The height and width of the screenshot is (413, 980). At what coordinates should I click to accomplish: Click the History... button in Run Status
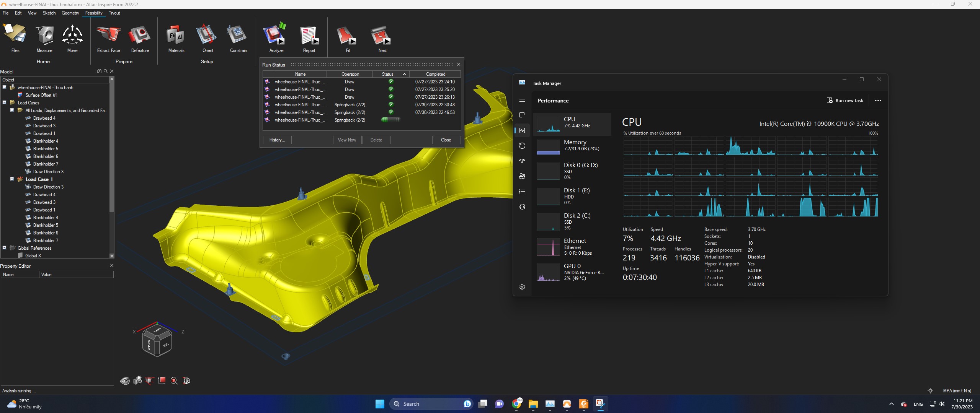pyautogui.click(x=277, y=140)
